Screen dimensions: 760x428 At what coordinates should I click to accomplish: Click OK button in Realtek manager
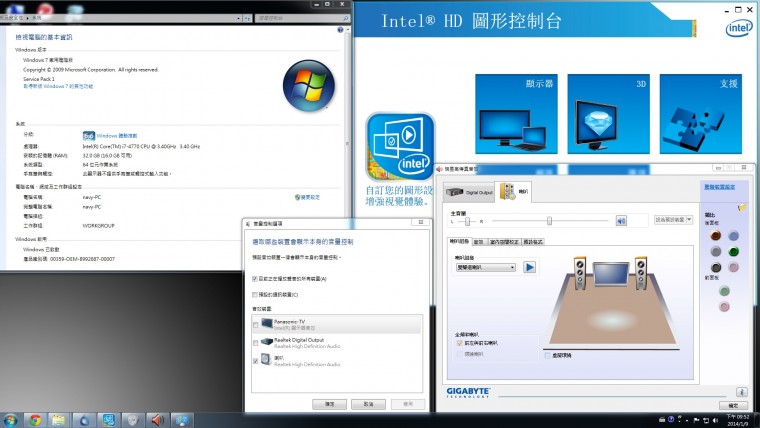(733, 406)
